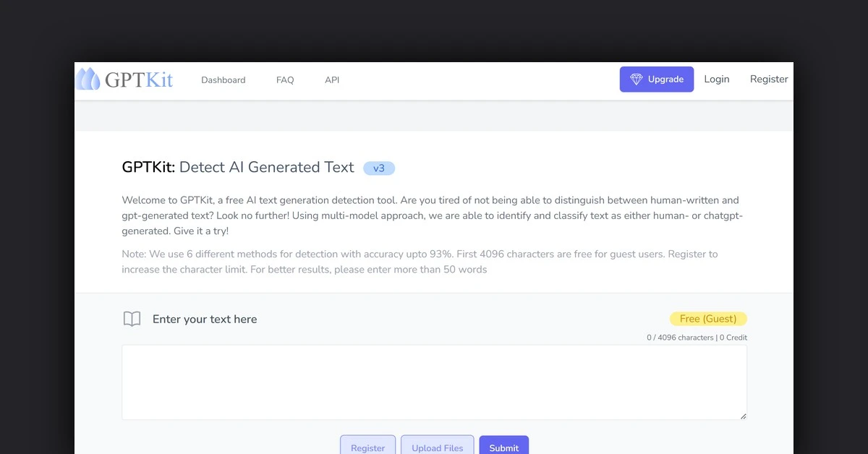Click the yellow Free (Guest) badge
This screenshot has height=454, width=868.
point(708,318)
